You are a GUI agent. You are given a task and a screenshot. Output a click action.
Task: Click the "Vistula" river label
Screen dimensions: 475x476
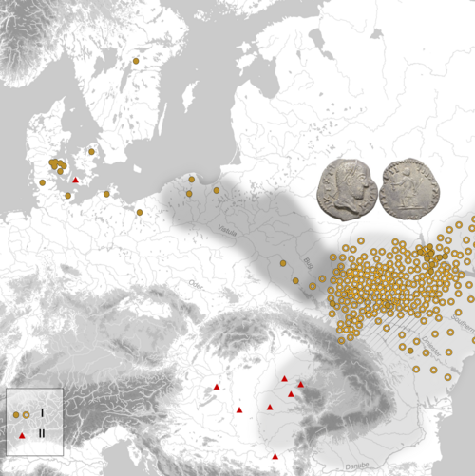point(227,231)
